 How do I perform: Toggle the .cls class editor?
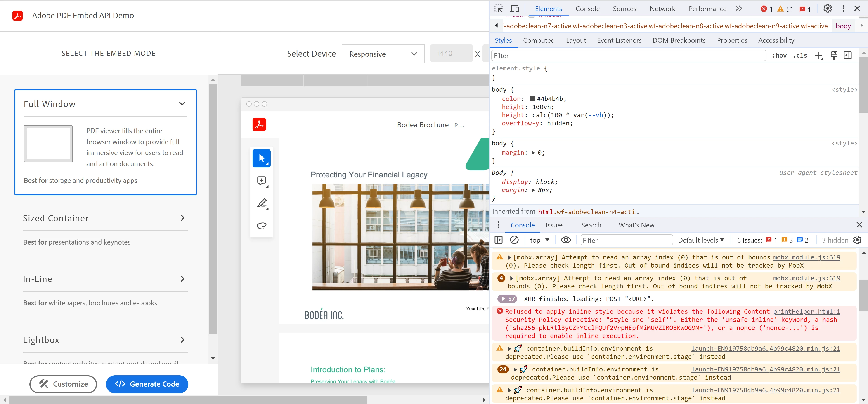tap(800, 56)
